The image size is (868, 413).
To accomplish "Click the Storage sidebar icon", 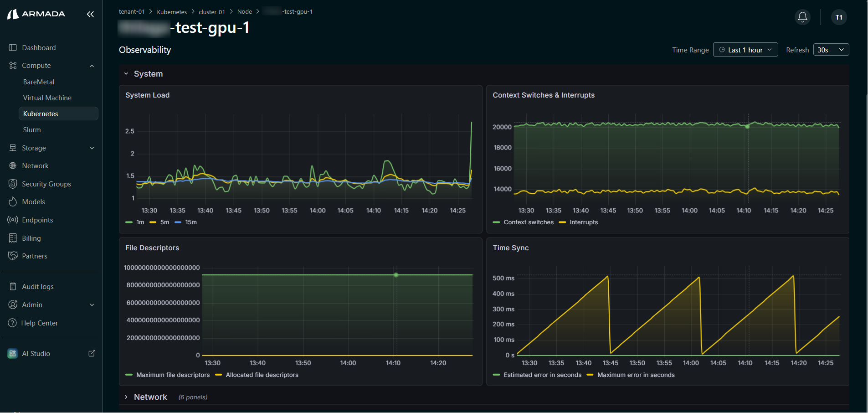I will tap(13, 148).
